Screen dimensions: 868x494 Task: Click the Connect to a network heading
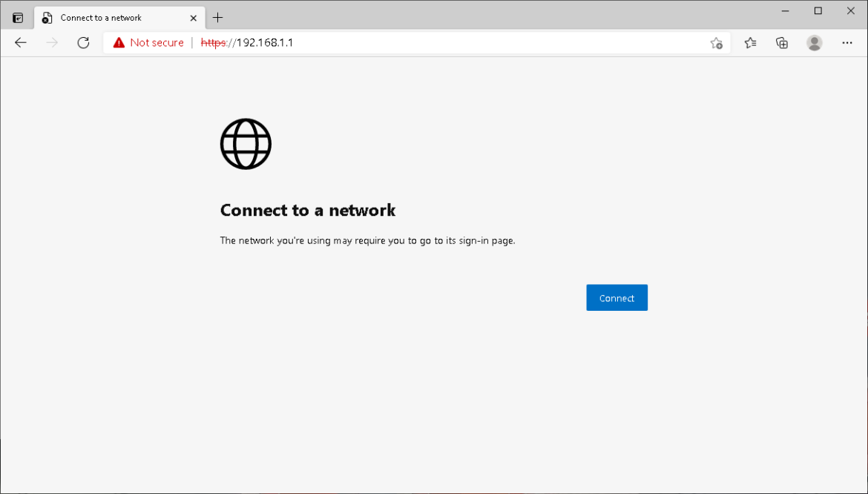[x=308, y=210]
